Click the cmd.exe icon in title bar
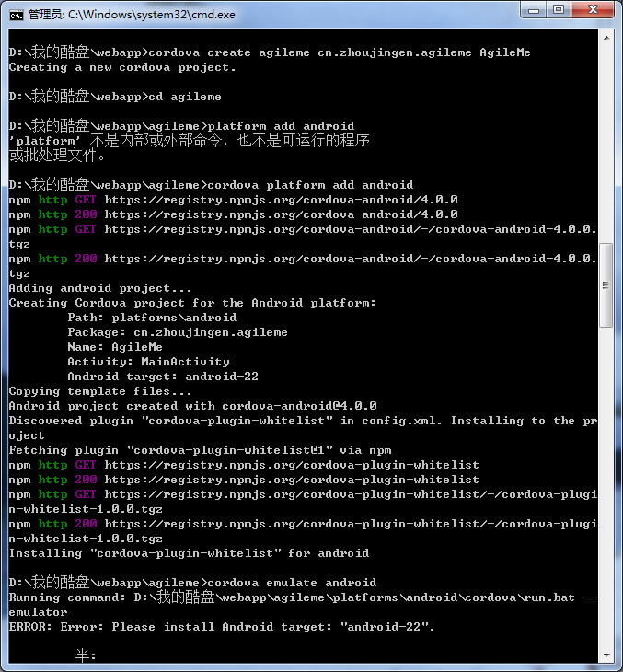 tap(17, 15)
